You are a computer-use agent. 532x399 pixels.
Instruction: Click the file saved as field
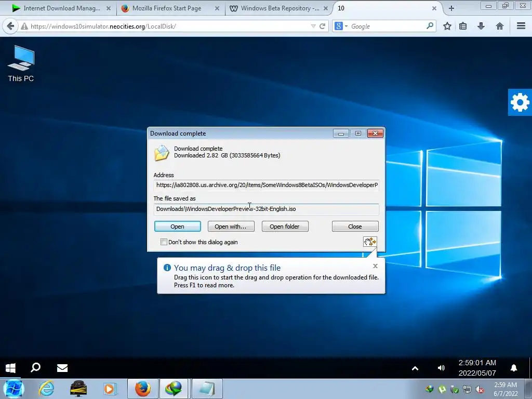click(267, 209)
